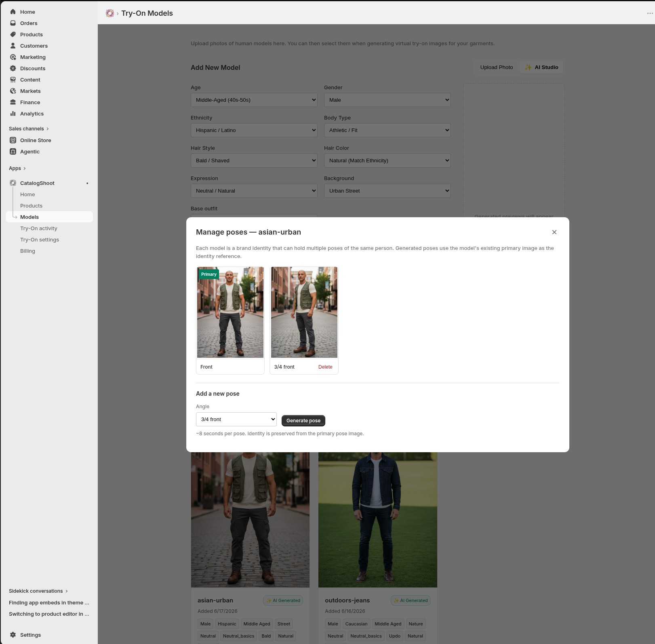Viewport: 655px width, 644px height.
Task: Open the three-dot menu in top bar
Action: [x=650, y=13]
